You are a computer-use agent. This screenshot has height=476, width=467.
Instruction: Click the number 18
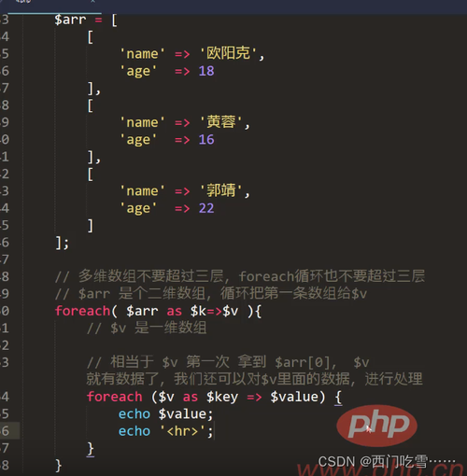tap(206, 71)
